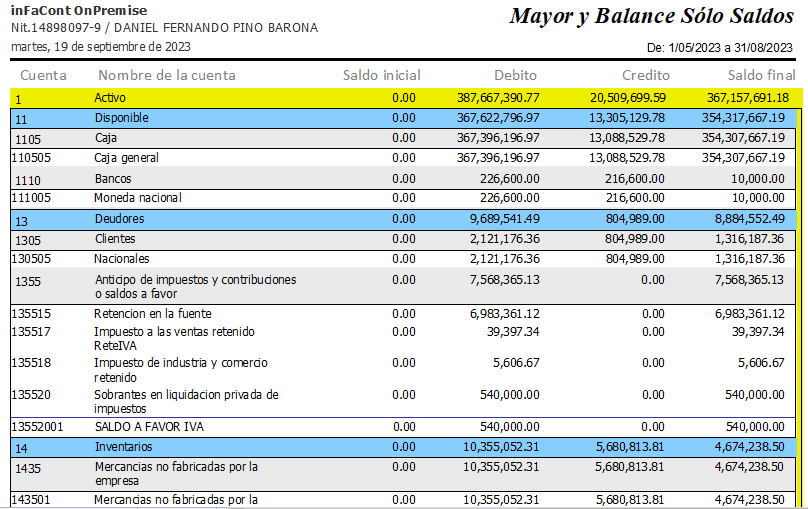Click Retencion en la fuente debit 6,983,361.12
The width and height of the screenshot is (808, 509).
point(504,314)
